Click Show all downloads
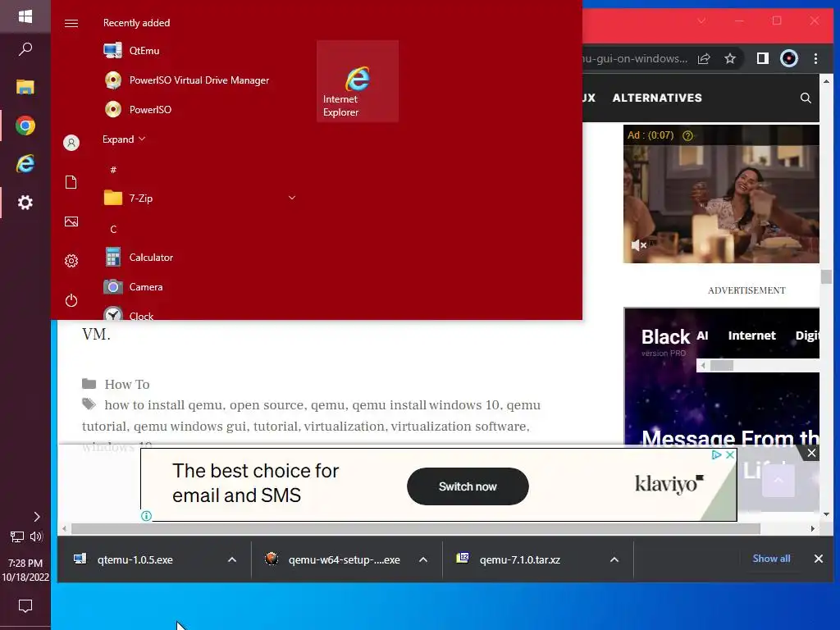Image resolution: width=840 pixels, height=630 pixels. (x=771, y=559)
